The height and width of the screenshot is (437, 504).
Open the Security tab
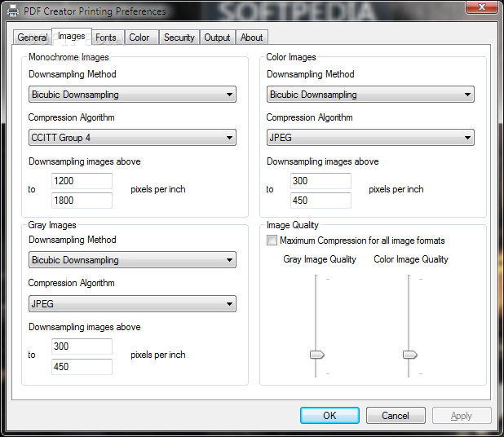179,38
